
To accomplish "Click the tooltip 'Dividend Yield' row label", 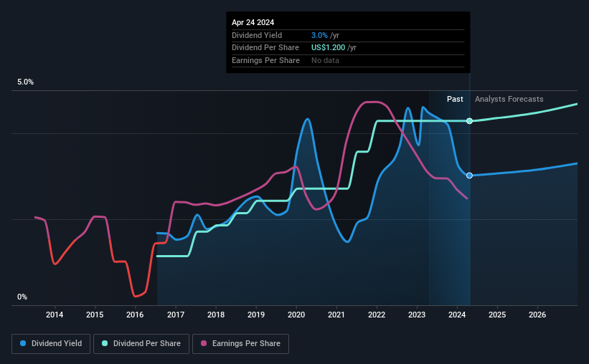I will click(x=257, y=35).
